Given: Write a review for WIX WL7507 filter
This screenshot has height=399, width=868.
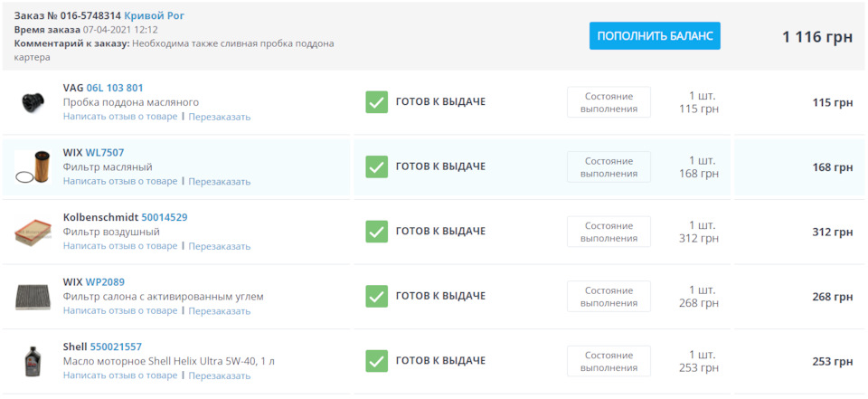Looking at the screenshot, I should [x=120, y=181].
